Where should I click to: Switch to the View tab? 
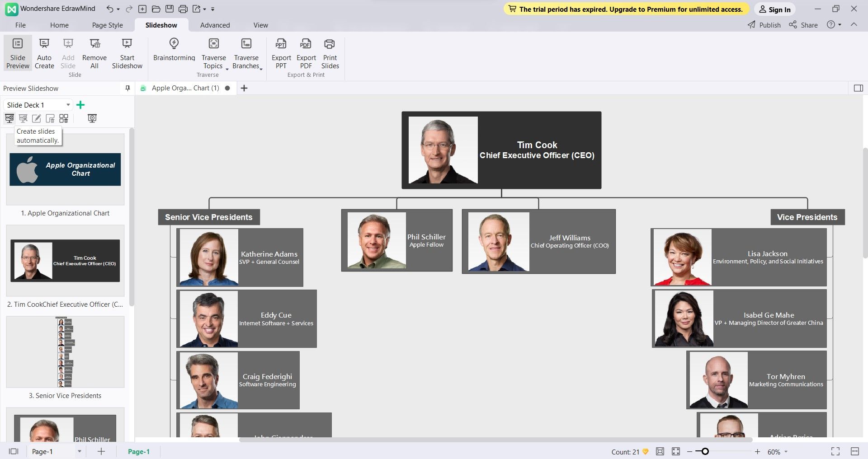(x=260, y=25)
